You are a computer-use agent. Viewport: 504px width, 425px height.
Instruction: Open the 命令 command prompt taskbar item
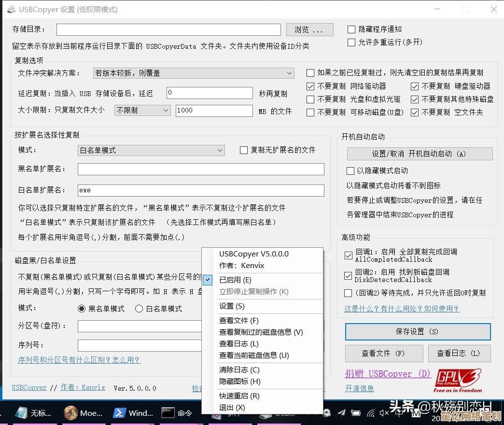(178, 413)
